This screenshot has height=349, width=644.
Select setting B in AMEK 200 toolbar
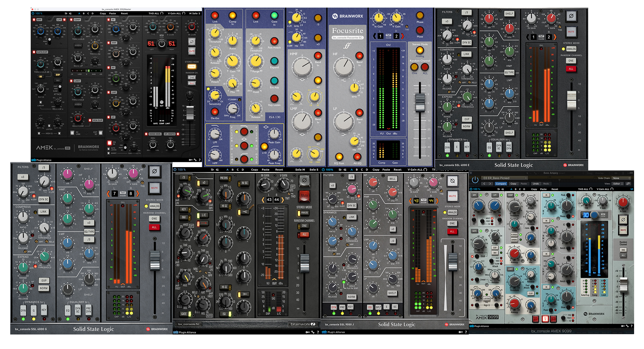84,14
